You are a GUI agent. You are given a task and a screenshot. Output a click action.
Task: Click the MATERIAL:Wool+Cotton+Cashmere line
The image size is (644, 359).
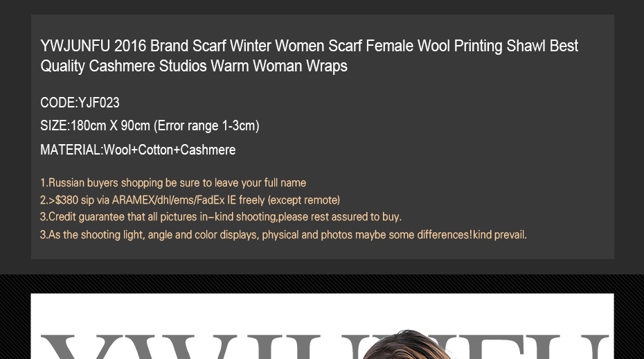[138, 150]
